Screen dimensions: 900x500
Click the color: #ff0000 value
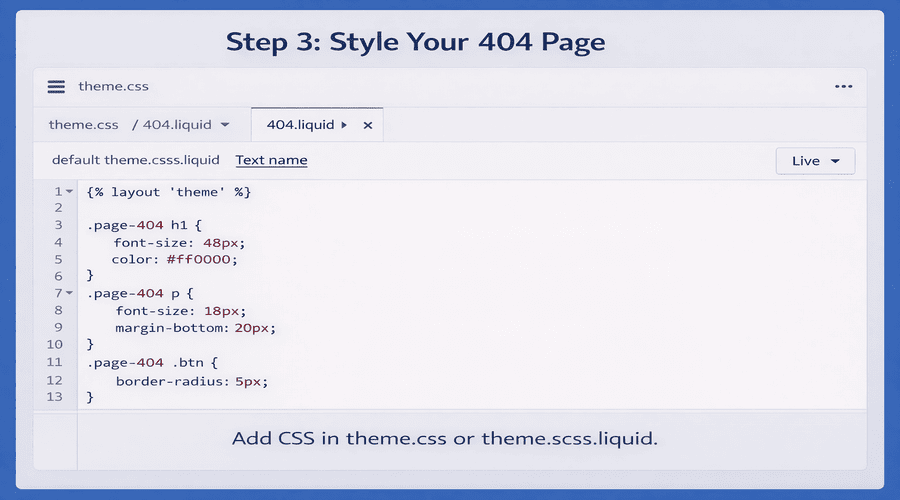coord(199,259)
